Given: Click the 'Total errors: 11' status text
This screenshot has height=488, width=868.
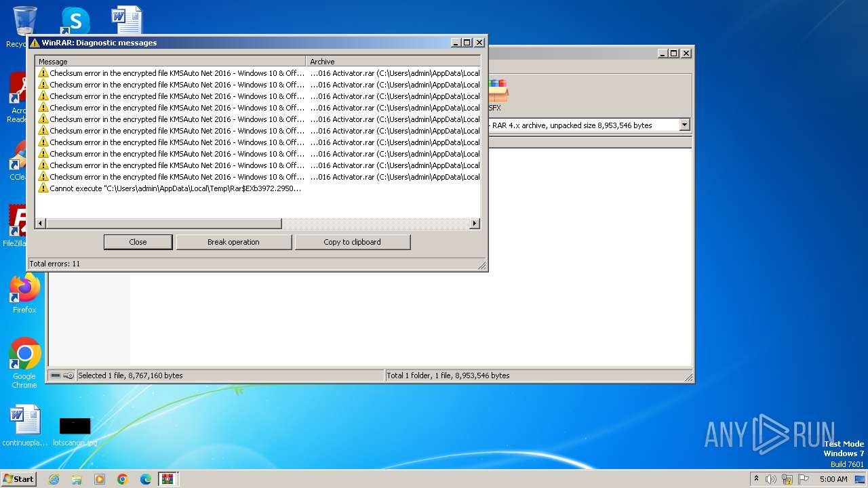Looking at the screenshot, I should click(55, 264).
